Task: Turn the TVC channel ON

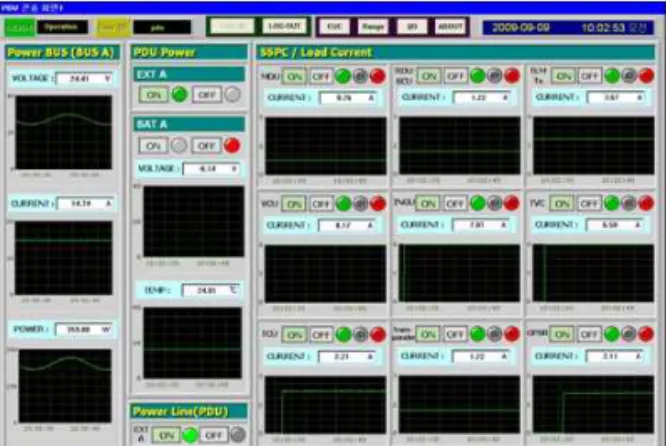Action: coord(562,204)
